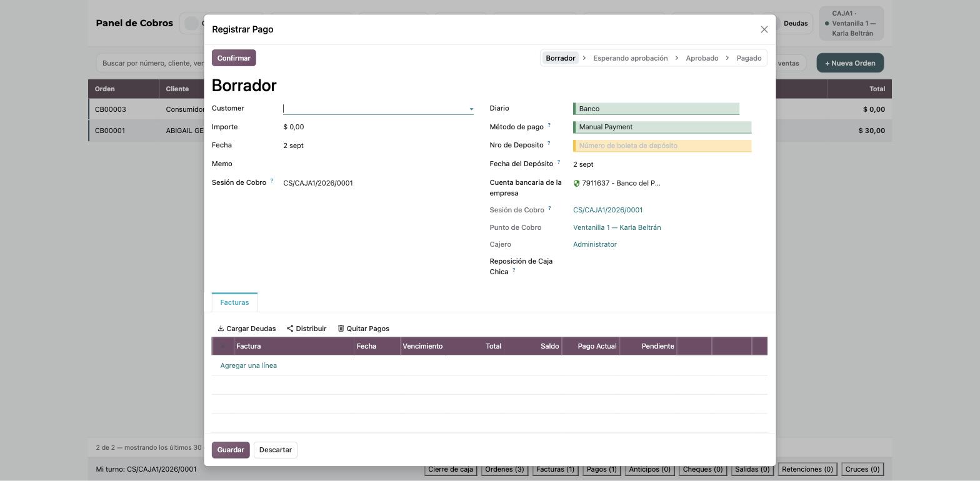Open the Ventanilla 1 — Karla Beltrán link
Viewport: 980px width, 481px height.
click(617, 227)
